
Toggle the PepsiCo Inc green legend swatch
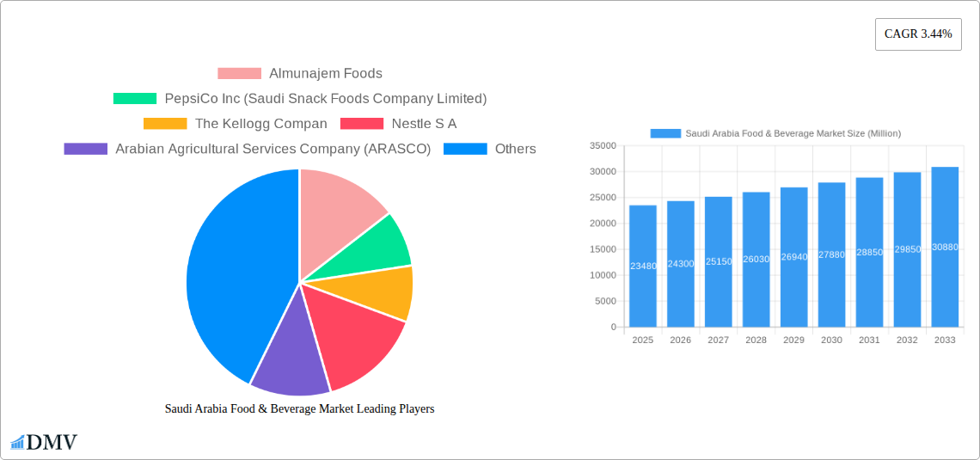135,98
